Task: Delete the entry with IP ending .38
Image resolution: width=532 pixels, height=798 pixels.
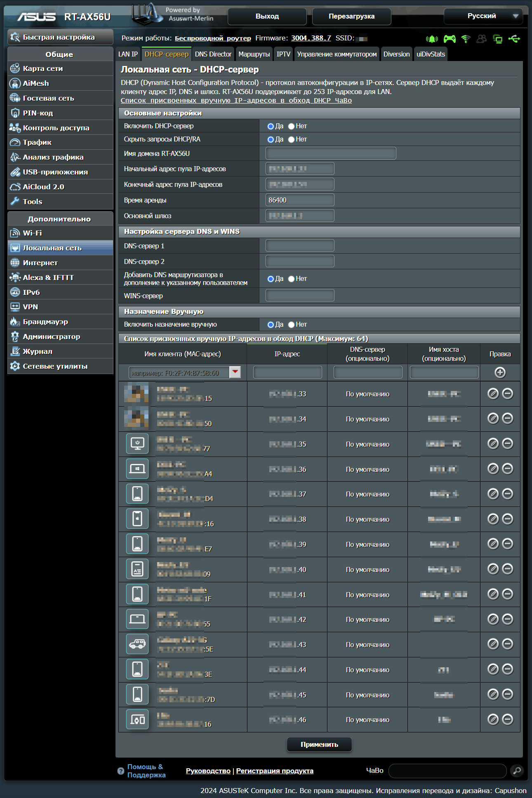Action: pos(508,519)
